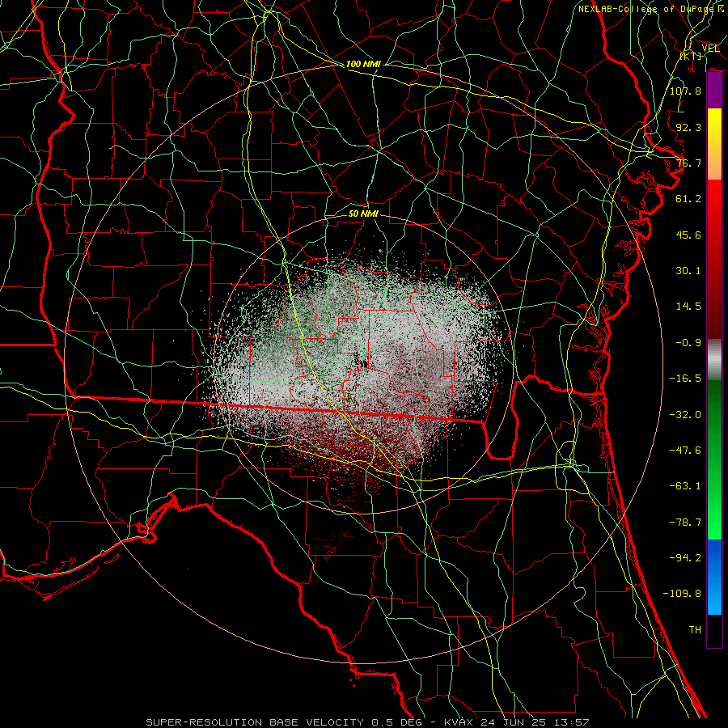The width and height of the screenshot is (728, 728).
Task: Select the 14.5 legend value
Action: coord(688,307)
